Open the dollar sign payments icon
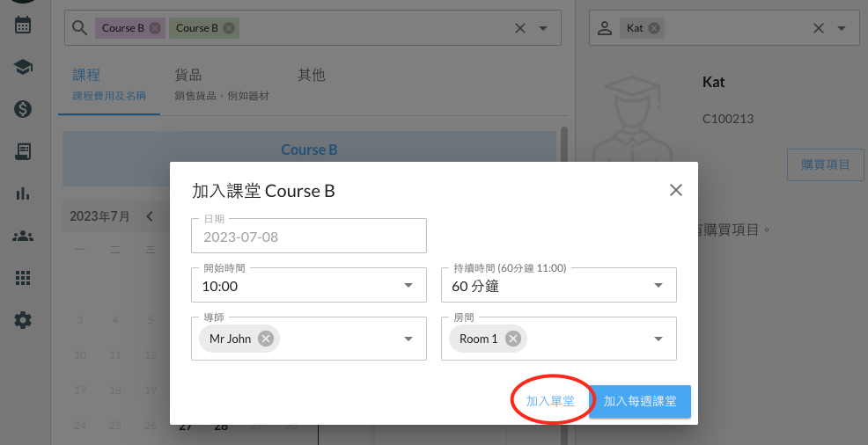The width and height of the screenshot is (868, 445). [x=23, y=109]
